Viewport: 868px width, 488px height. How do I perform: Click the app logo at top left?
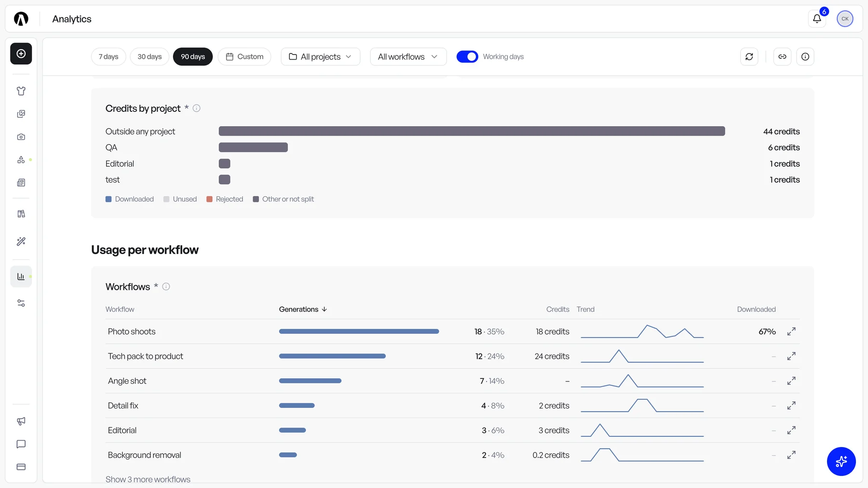coord(21,19)
